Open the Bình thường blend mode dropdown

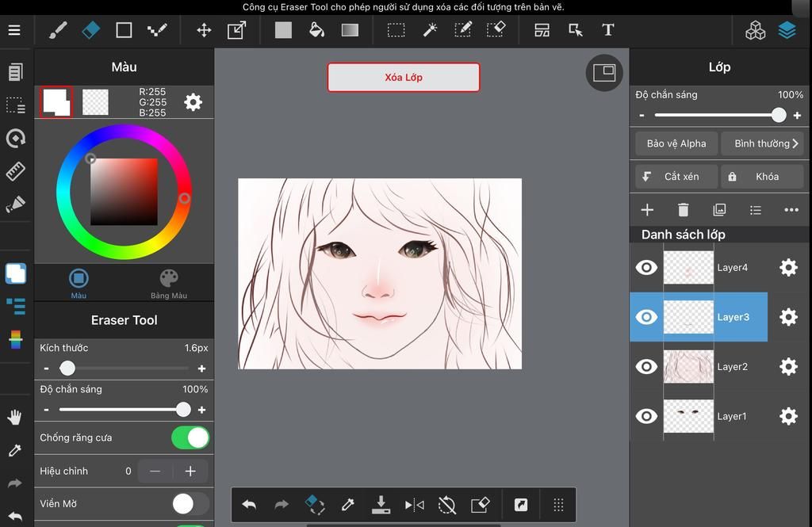(762, 143)
